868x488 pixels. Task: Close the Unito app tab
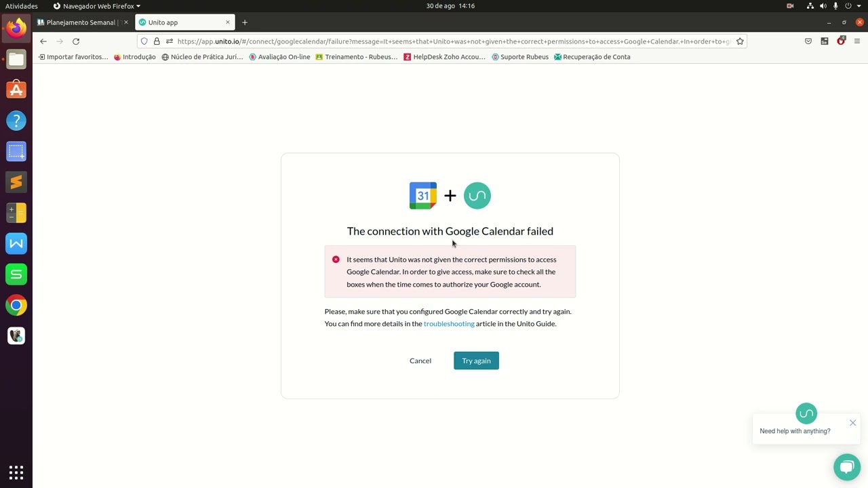[x=228, y=22]
